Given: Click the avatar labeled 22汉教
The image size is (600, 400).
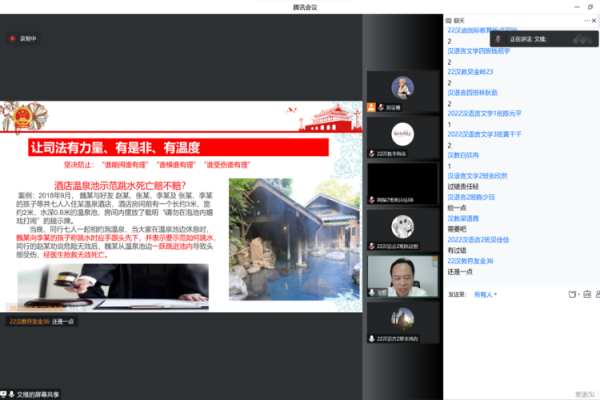Looking at the screenshot, I should point(402,134).
